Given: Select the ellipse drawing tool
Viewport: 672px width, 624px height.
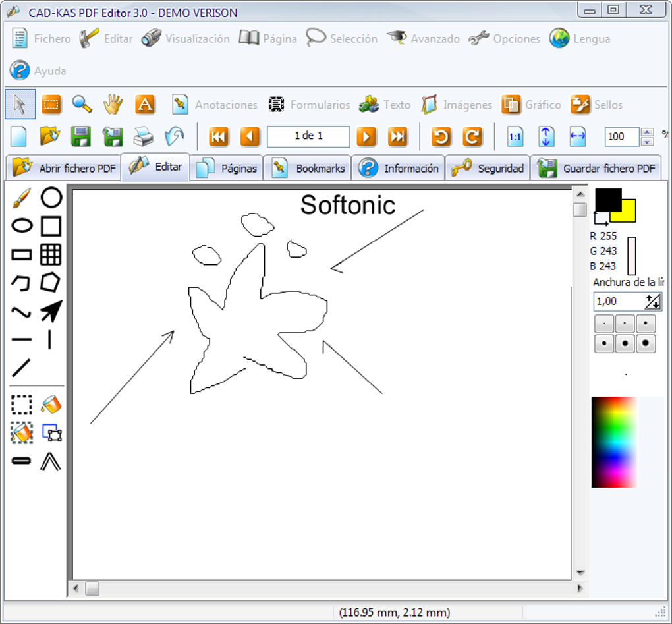Looking at the screenshot, I should click(22, 226).
